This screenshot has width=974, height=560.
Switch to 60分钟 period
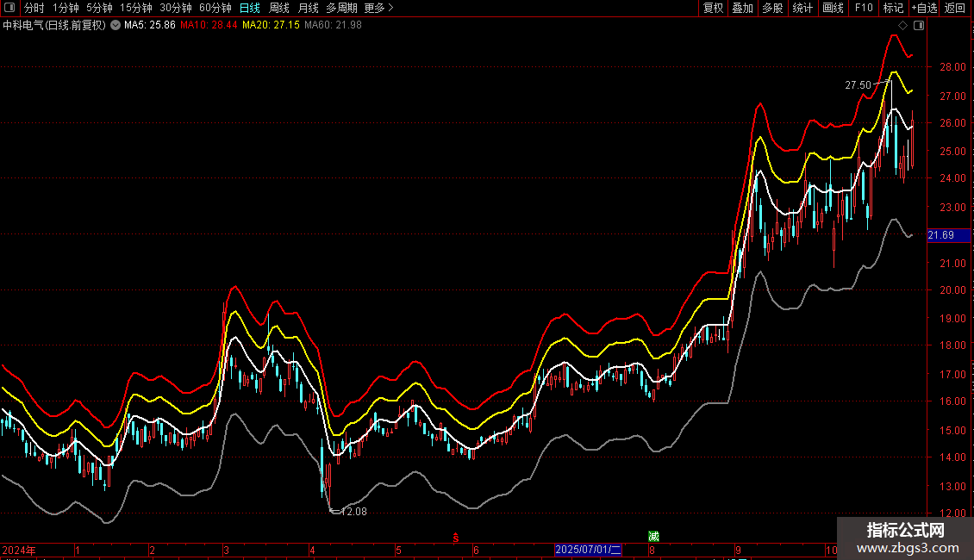pyautogui.click(x=215, y=8)
